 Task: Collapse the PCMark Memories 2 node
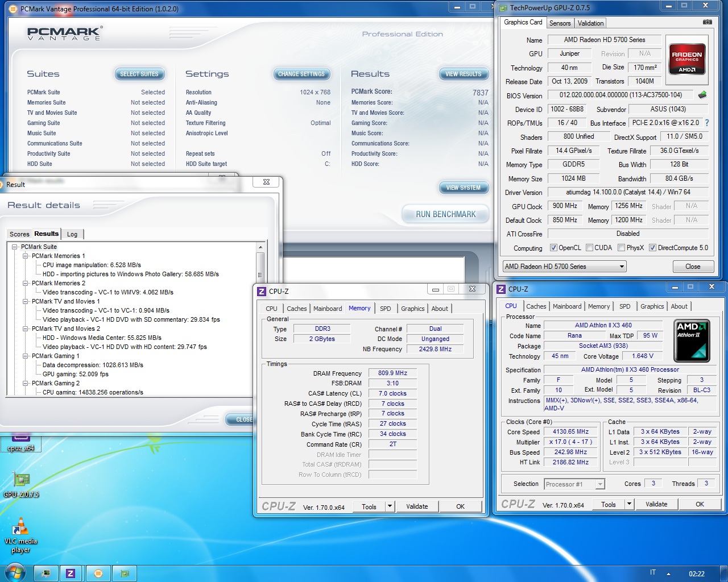(x=26, y=283)
